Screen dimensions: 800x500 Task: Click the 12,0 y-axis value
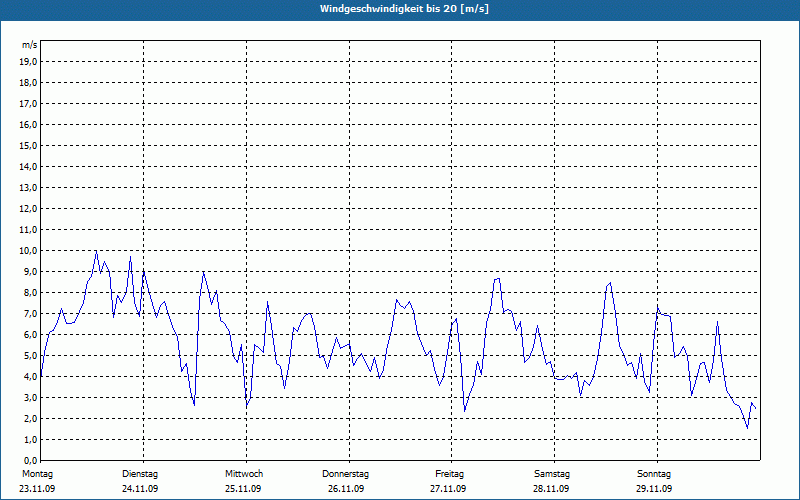point(28,208)
